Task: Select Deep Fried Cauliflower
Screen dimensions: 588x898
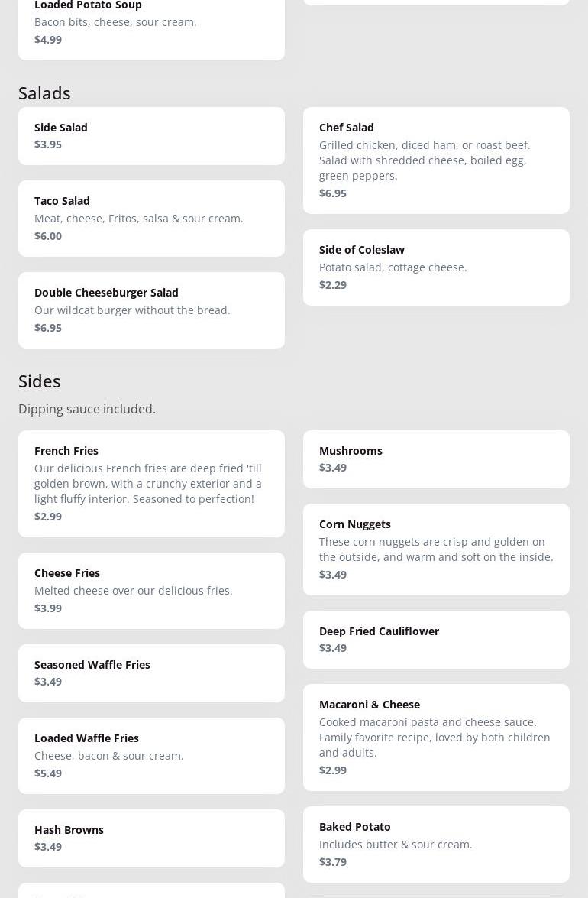Action: 436,639
